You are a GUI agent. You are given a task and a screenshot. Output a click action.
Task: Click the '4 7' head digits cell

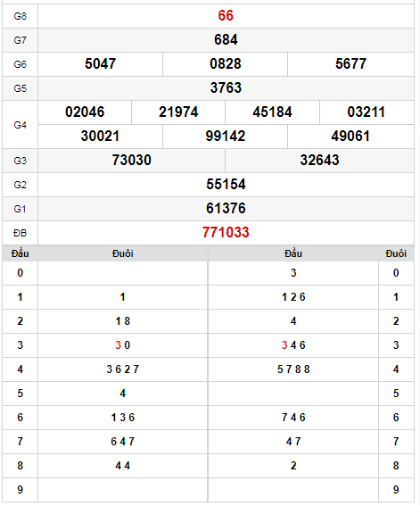tap(293, 442)
